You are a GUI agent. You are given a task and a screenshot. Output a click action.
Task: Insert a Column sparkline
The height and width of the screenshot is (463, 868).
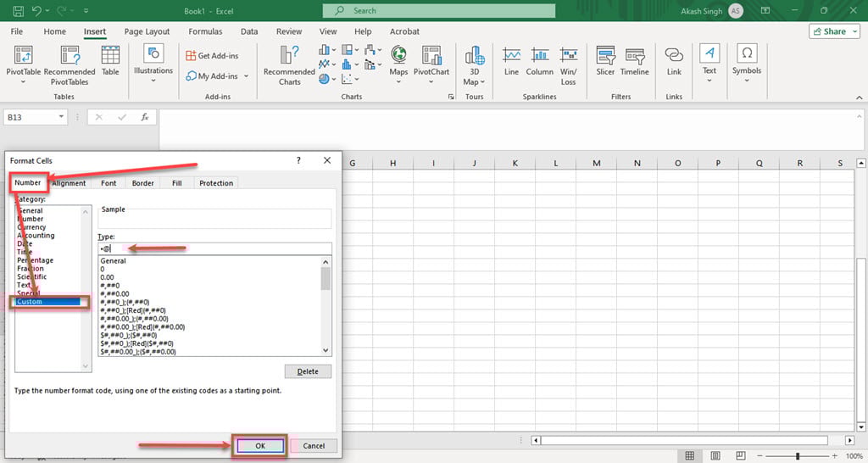(540, 61)
